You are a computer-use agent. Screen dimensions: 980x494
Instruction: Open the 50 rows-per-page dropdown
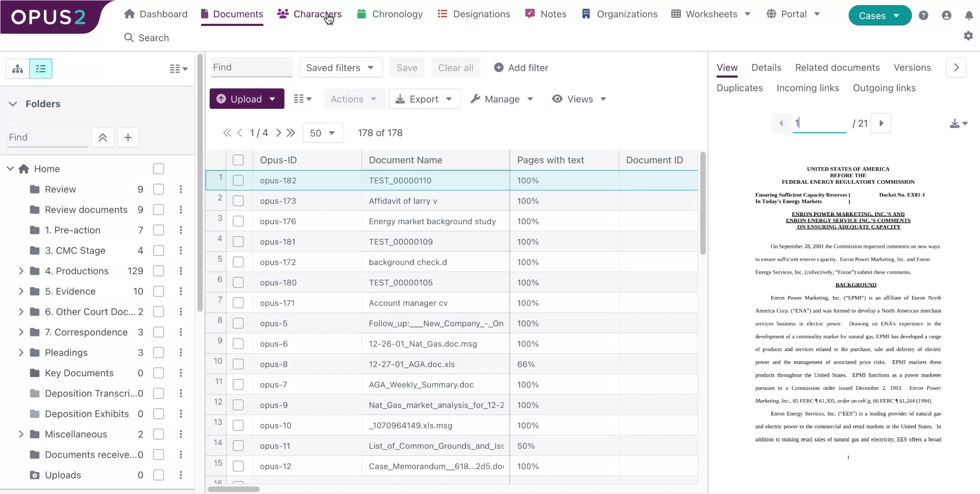click(x=323, y=133)
